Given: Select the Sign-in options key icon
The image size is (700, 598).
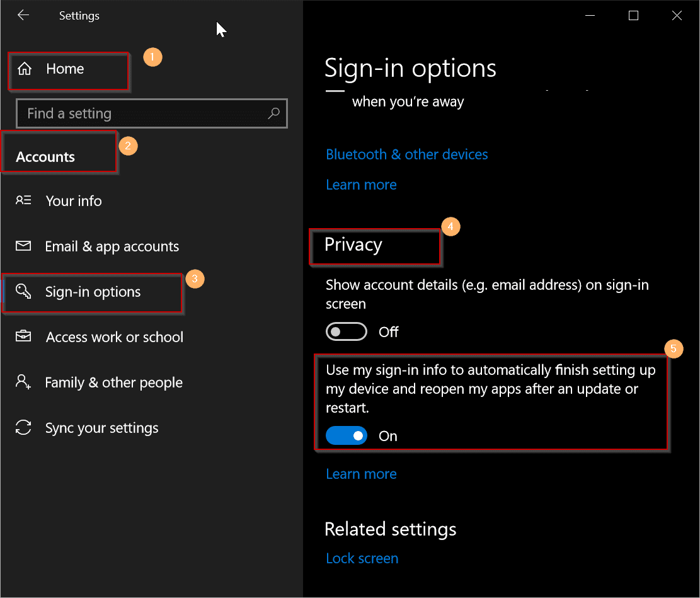Looking at the screenshot, I should pyautogui.click(x=23, y=292).
